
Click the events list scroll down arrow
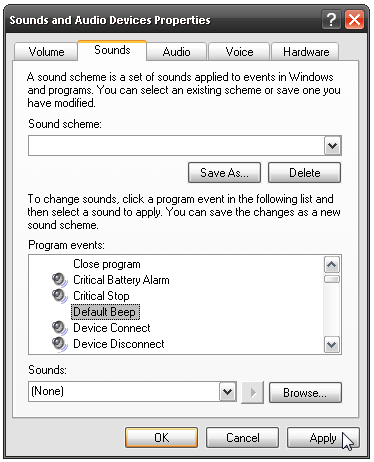[332, 344]
